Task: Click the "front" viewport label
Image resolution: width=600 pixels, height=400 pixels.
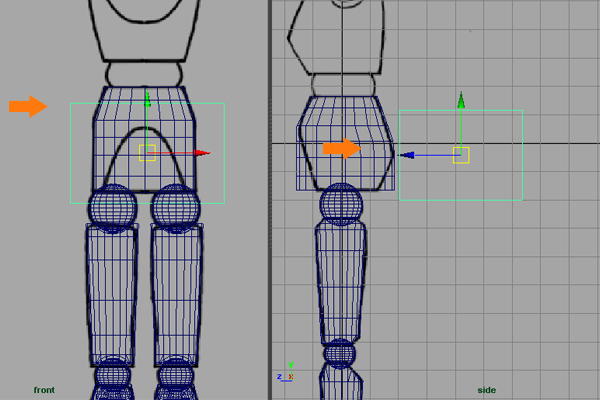Action: [44, 390]
